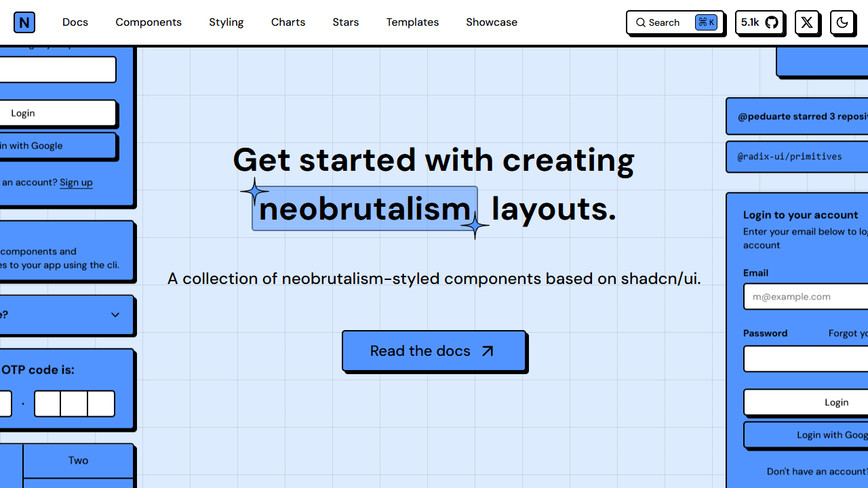The height and width of the screenshot is (488, 868).
Task: Click the Email field with m@example.com
Action: 806,297
